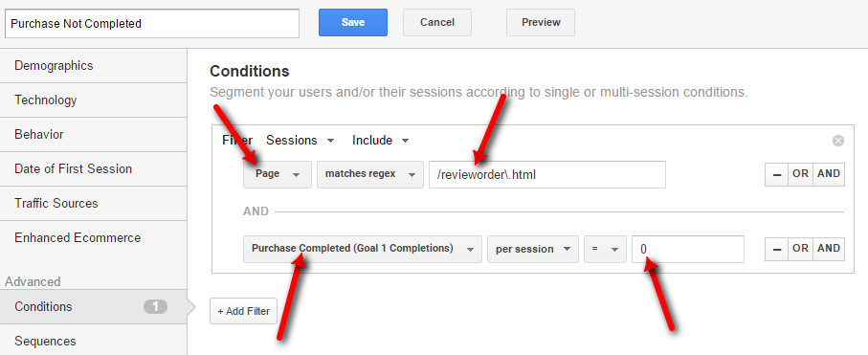This screenshot has width=868, height=355.
Task: Add OR to the Goal 1 Completions row
Action: point(800,249)
